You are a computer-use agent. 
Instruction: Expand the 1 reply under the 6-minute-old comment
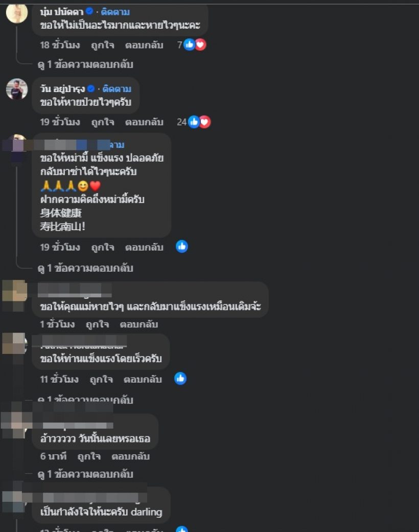85,474
